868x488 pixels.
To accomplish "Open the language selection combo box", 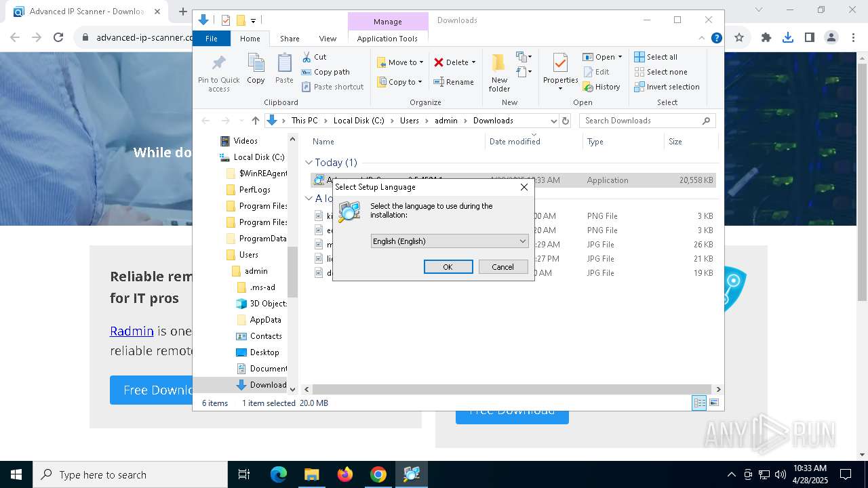I will (x=449, y=241).
